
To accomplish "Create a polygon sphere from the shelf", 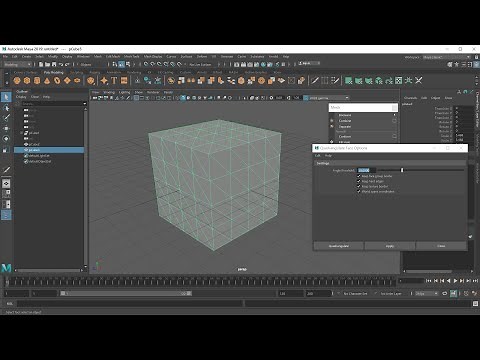I will click(17, 80).
